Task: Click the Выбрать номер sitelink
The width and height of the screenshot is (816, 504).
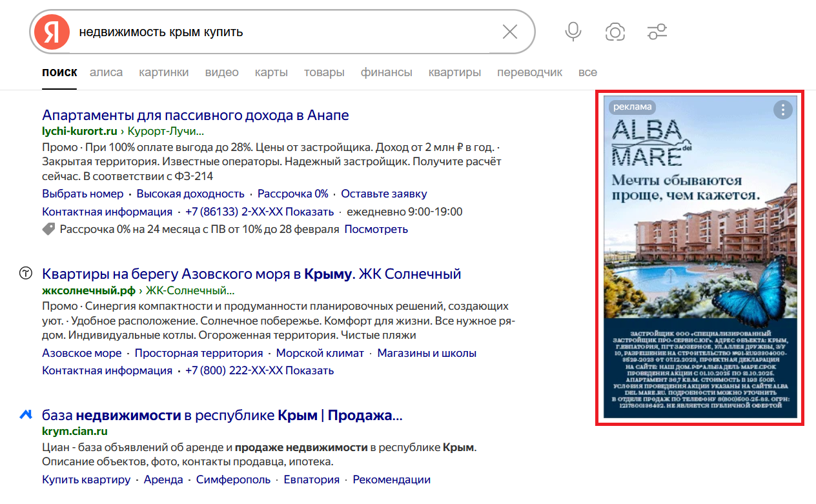Action: [x=82, y=193]
